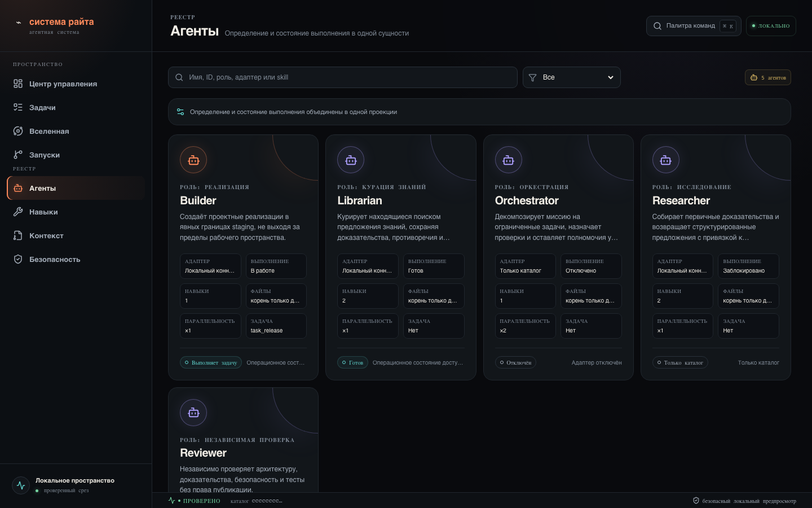
Task: Focus the agent search field
Action: coord(343,77)
